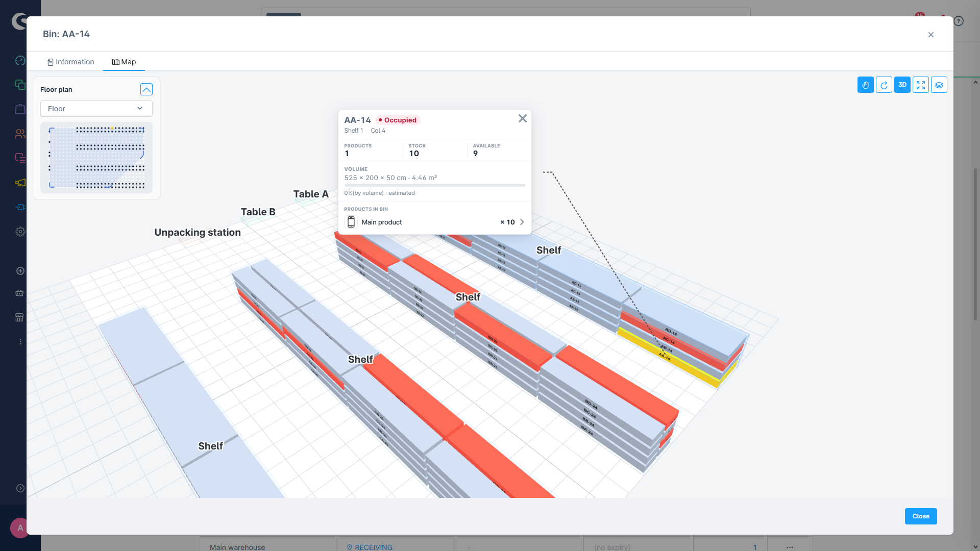Click the AC-14 bin label on shelf
This screenshot has width=980, height=551.
pos(669,340)
